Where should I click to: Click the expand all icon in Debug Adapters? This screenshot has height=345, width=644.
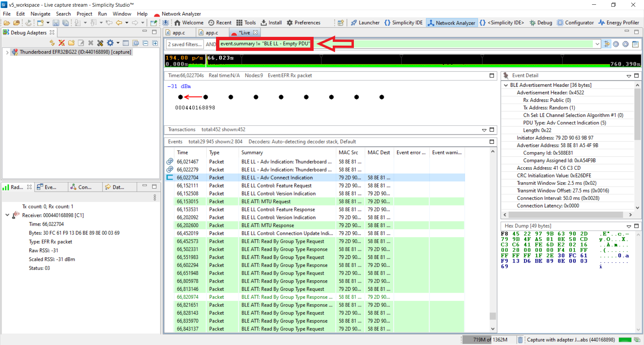pos(155,43)
